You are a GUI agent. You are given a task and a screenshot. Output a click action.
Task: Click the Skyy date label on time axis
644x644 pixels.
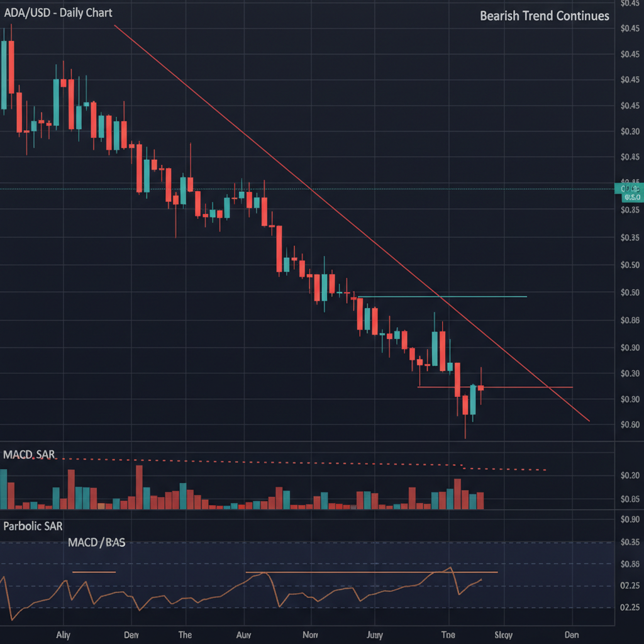[x=504, y=634]
